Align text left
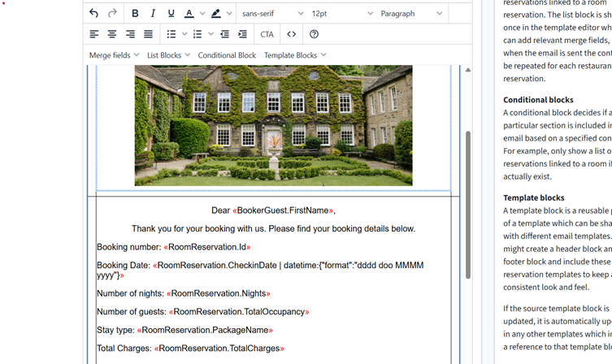The height and width of the screenshot is (364, 612). click(94, 34)
